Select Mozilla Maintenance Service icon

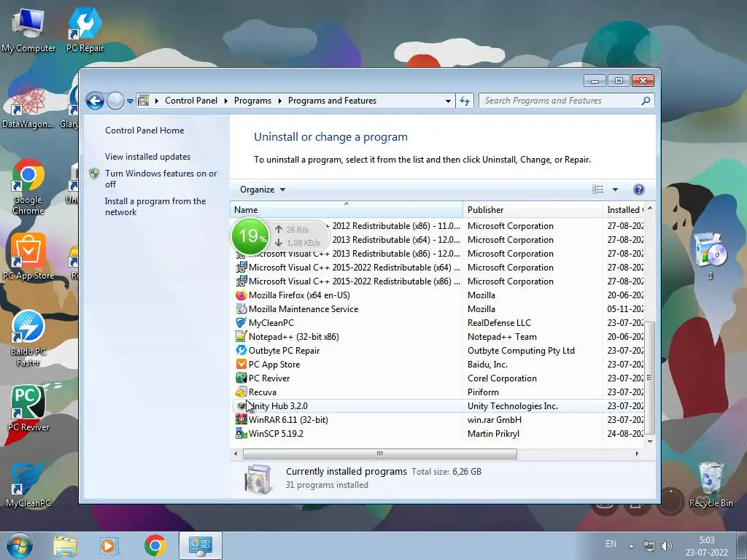(x=241, y=308)
